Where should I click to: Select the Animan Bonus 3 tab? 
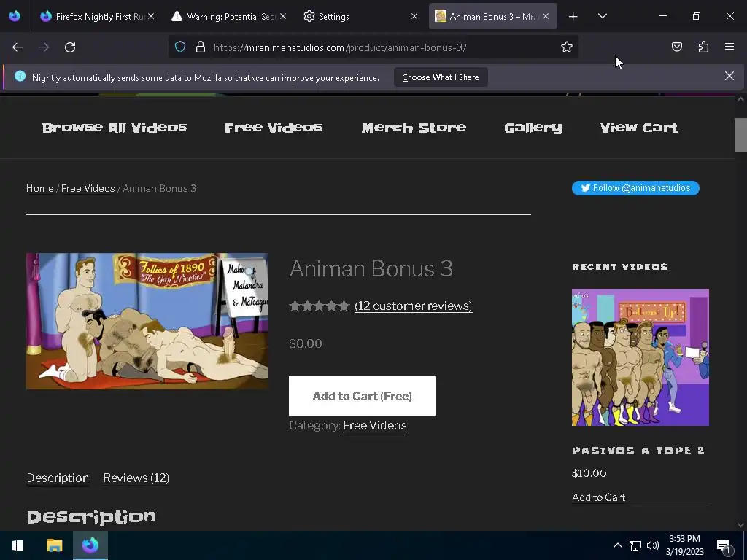pos(492,16)
